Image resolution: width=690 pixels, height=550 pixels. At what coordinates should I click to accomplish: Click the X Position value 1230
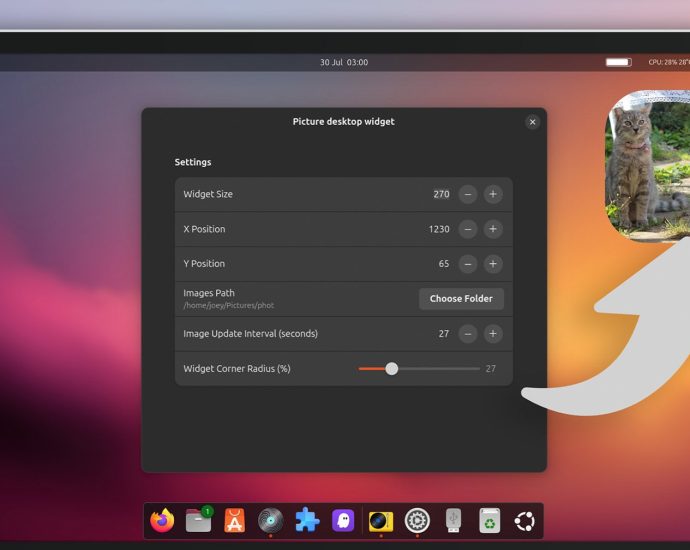tap(439, 229)
